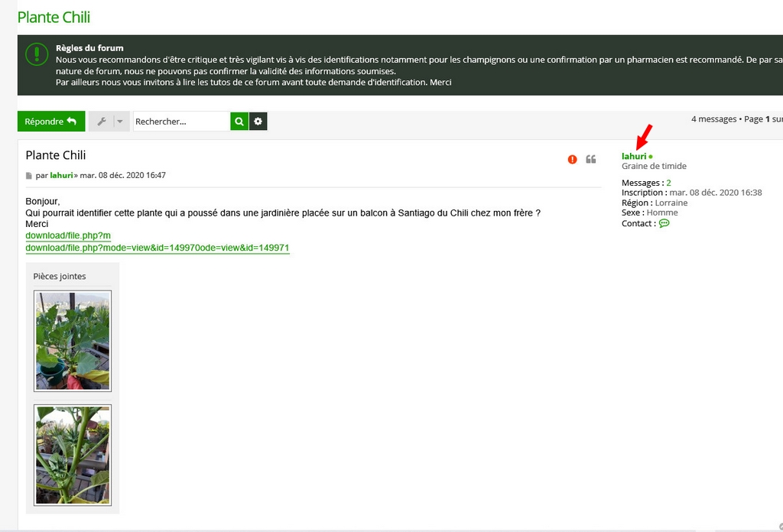Click the forum rules warning icon
Screen dimensions: 783x532
[x=37, y=54]
